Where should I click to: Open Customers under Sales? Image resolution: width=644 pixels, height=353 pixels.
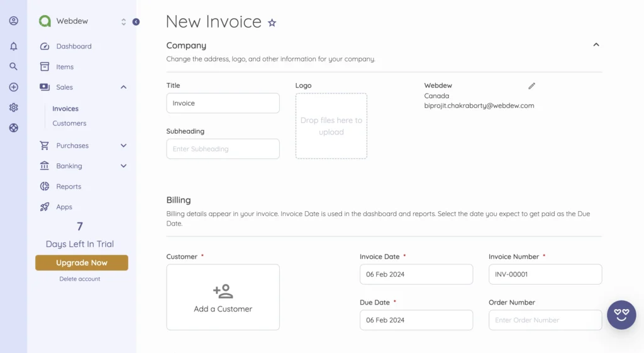click(x=69, y=124)
